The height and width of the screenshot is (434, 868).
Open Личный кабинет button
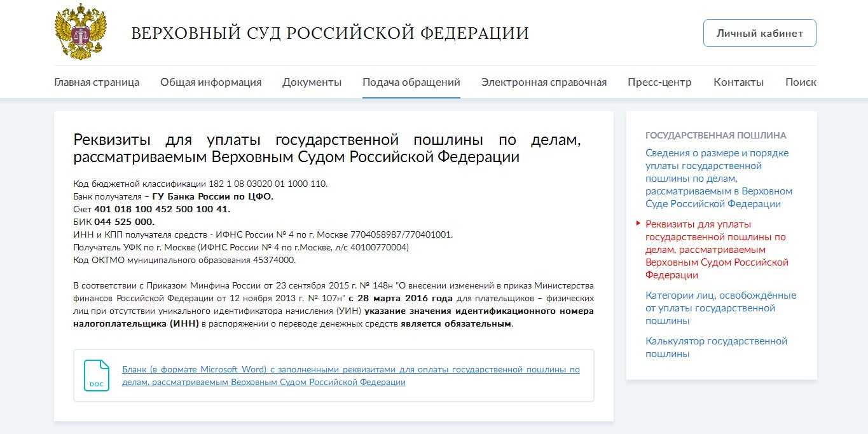tap(759, 33)
